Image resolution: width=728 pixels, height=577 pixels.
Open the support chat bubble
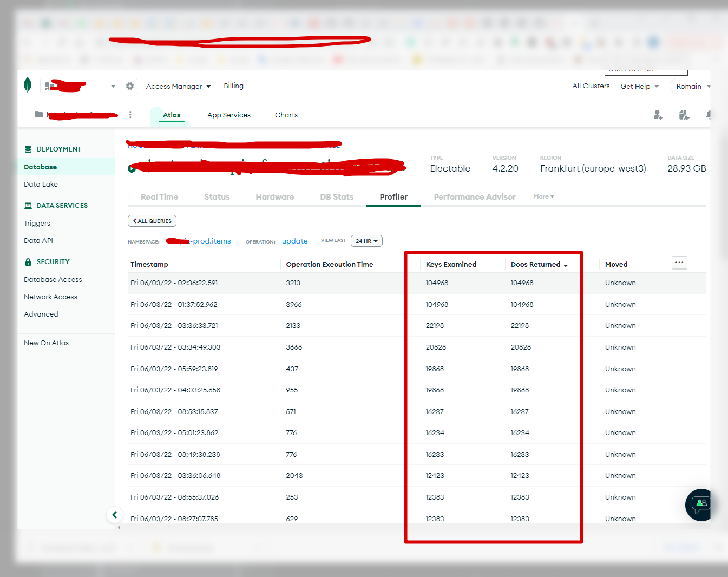point(701,504)
